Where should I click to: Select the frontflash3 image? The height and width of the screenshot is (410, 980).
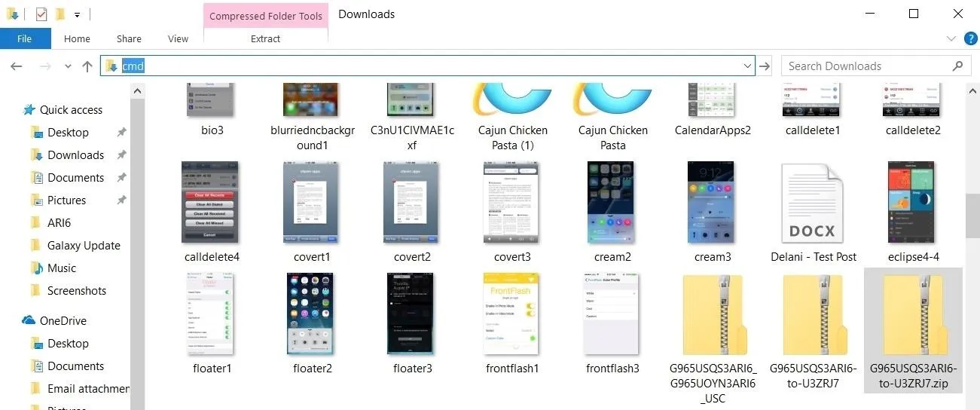point(612,324)
